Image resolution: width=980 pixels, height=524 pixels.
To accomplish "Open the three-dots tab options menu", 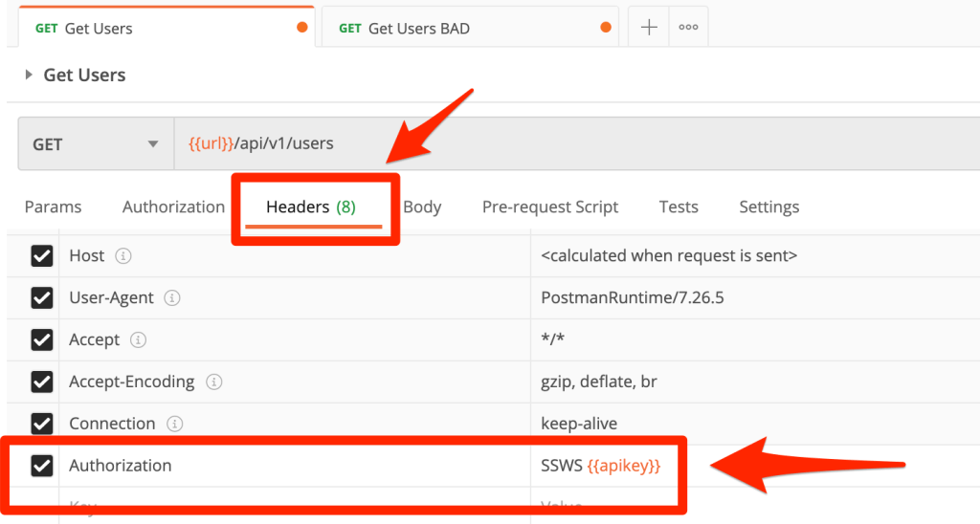I will (688, 28).
